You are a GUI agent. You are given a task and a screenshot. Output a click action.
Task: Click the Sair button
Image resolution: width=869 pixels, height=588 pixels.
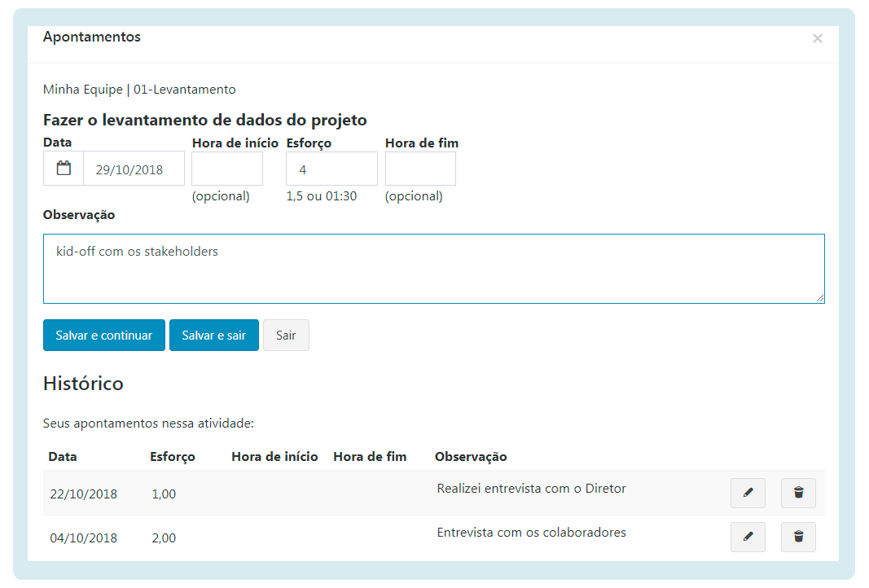[286, 335]
